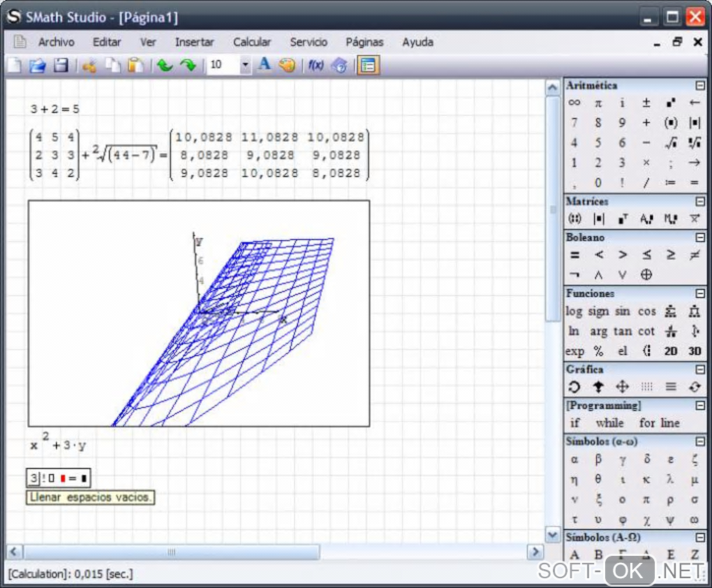The height and width of the screenshot is (588, 712).
Task: Insert the less-than-or-equal operator
Action: (646, 255)
